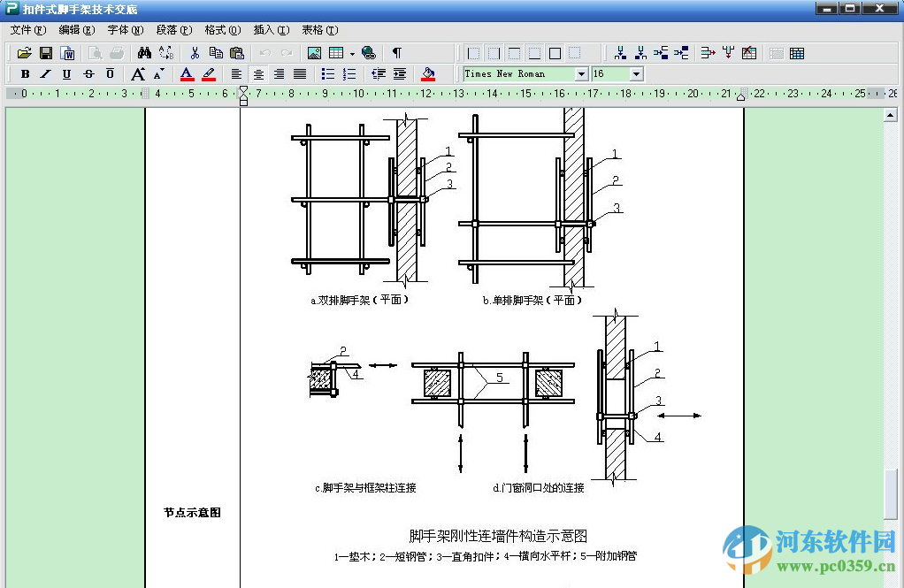Center align the paragraph
The height and width of the screenshot is (588, 904).
pos(258,73)
